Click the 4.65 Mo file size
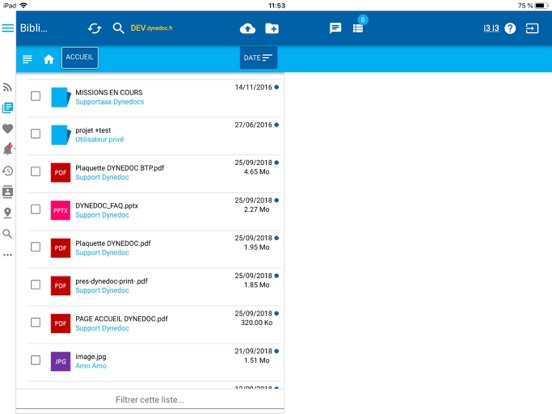552x414 pixels. pos(257,172)
